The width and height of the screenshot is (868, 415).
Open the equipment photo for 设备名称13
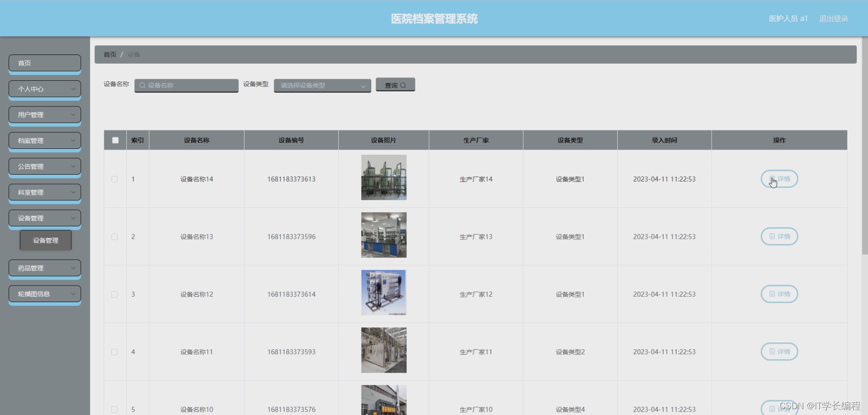pyautogui.click(x=383, y=235)
